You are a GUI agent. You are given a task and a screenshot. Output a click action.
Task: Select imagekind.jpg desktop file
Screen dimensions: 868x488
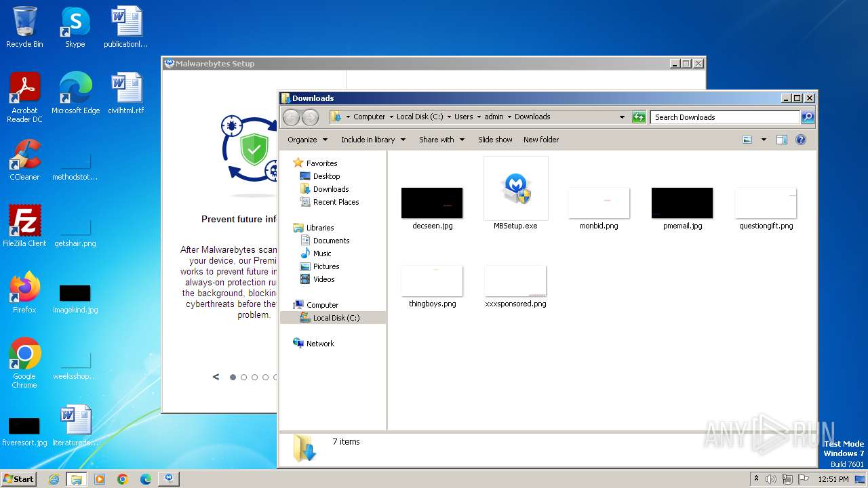(x=75, y=298)
